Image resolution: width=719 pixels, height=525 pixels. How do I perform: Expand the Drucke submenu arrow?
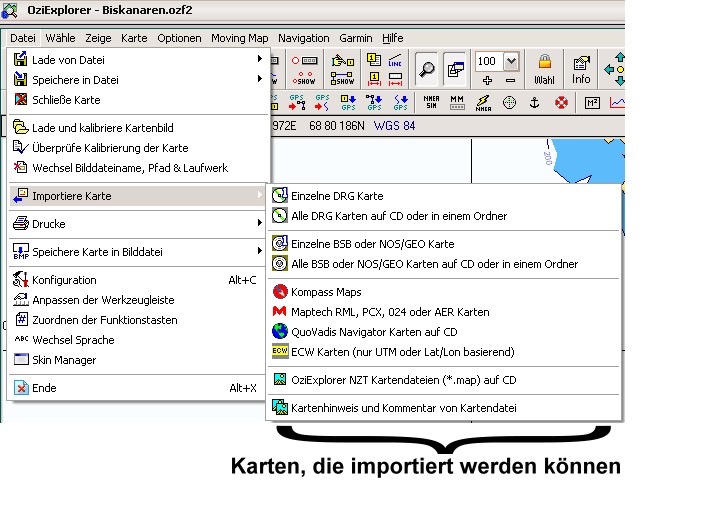[x=260, y=223]
